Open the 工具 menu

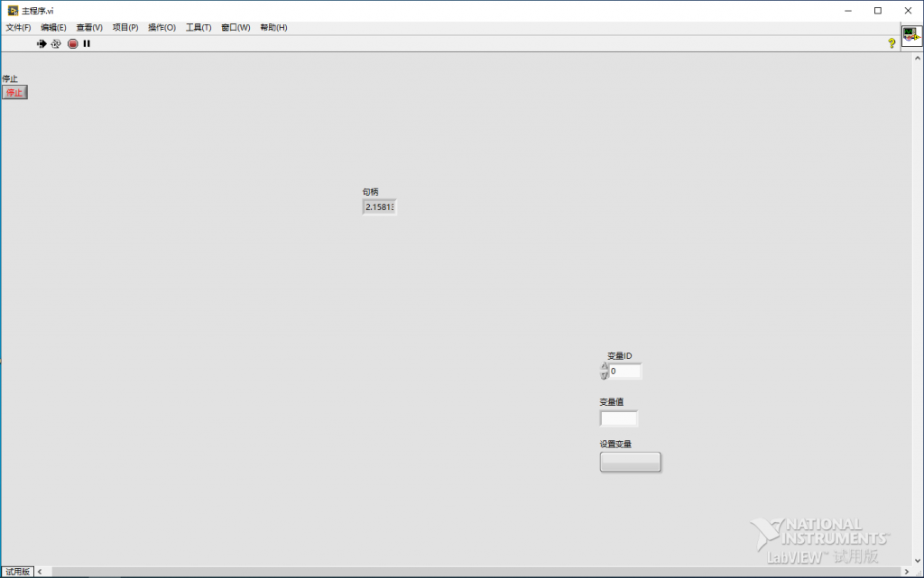point(198,27)
